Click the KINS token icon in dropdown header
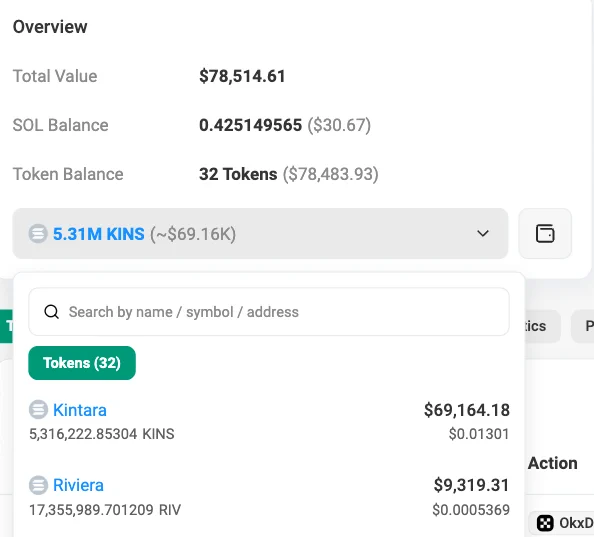594x537 pixels. [x=38, y=234]
